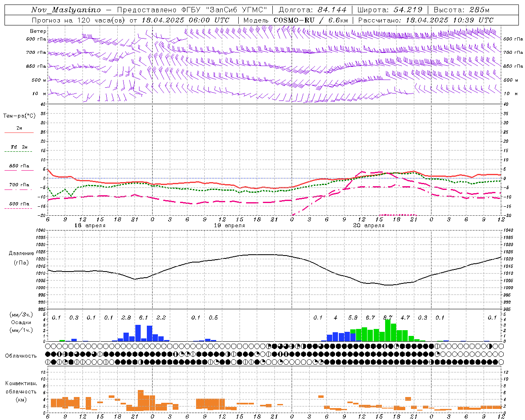Click the Nov_Maslyanino station title
The image size is (525, 420).
click(66, 10)
